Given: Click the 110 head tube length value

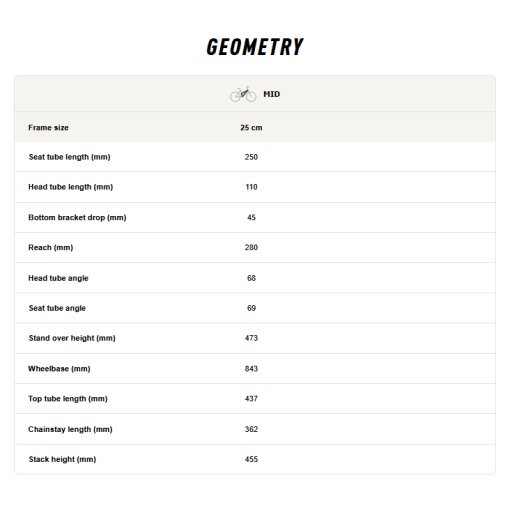Looking at the screenshot, I should point(251,187).
